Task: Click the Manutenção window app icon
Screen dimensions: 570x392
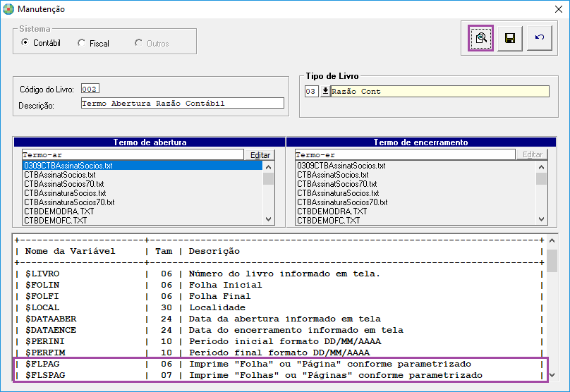Action: click(8, 9)
